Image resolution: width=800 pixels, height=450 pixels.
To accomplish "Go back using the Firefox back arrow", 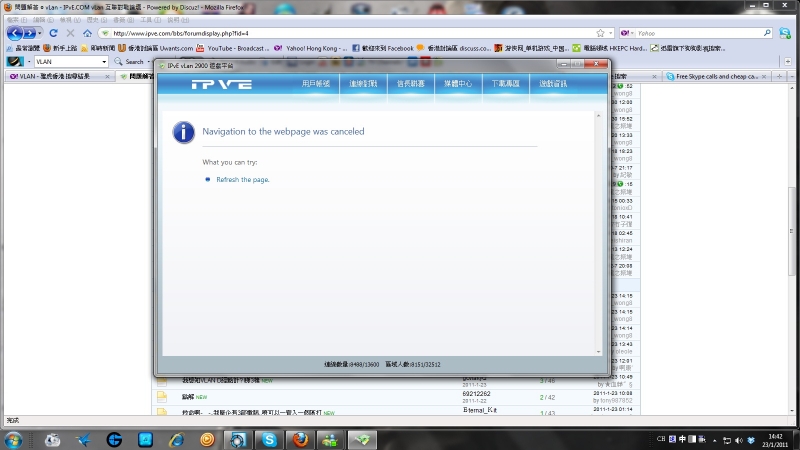I will click(x=14, y=33).
